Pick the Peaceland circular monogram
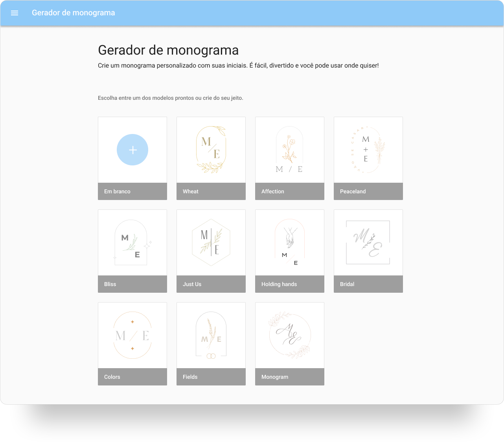Viewport: 504px width, 444px height. point(368,150)
